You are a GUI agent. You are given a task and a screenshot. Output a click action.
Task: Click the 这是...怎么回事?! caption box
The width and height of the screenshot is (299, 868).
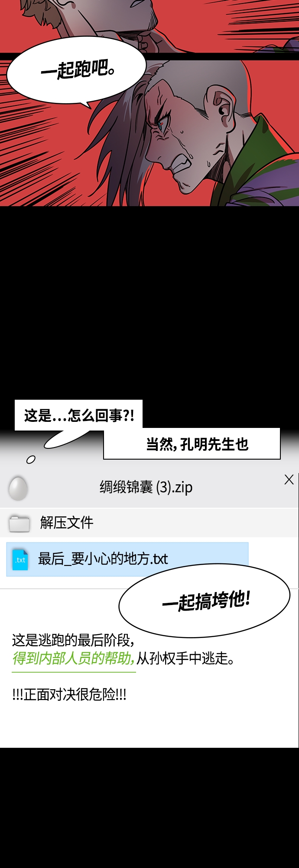pyautogui.click(x=78, y=415)
